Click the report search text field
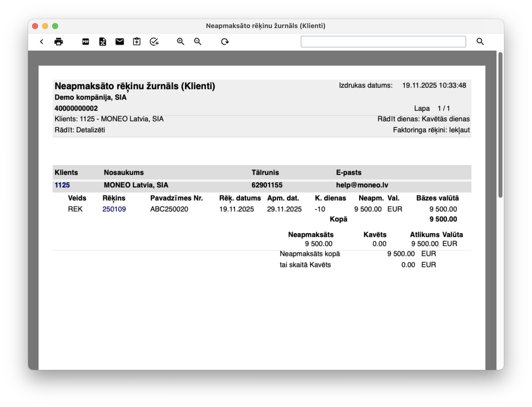The width and height of the screenshot is (532, 407). pyautogui.click(x=383, y=42)
